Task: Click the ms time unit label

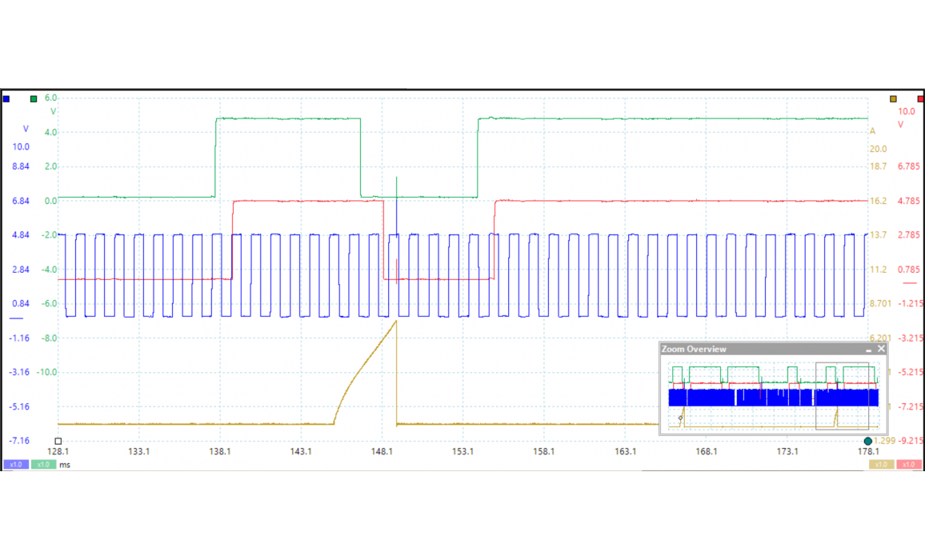Action: [x=65, y=465]
